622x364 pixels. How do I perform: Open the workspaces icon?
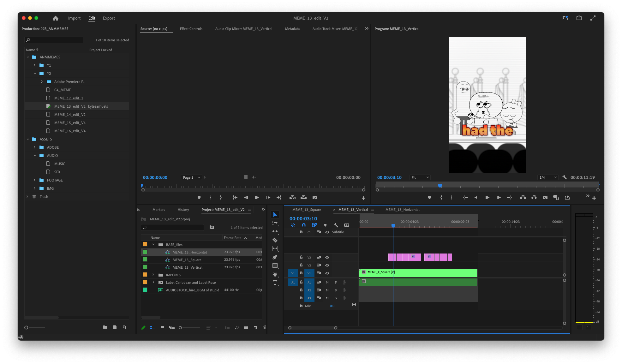565,18
